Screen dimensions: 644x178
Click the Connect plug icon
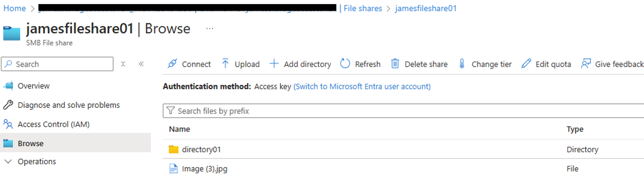(x=172, y=64)
